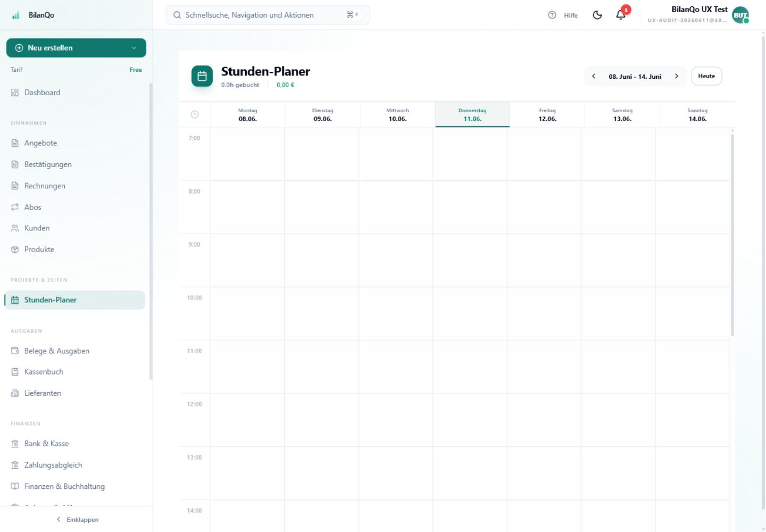The height and width of the screenshot is (532, 766).
Task: Select the Montag 08.06. column header
Action: [248, 115]
